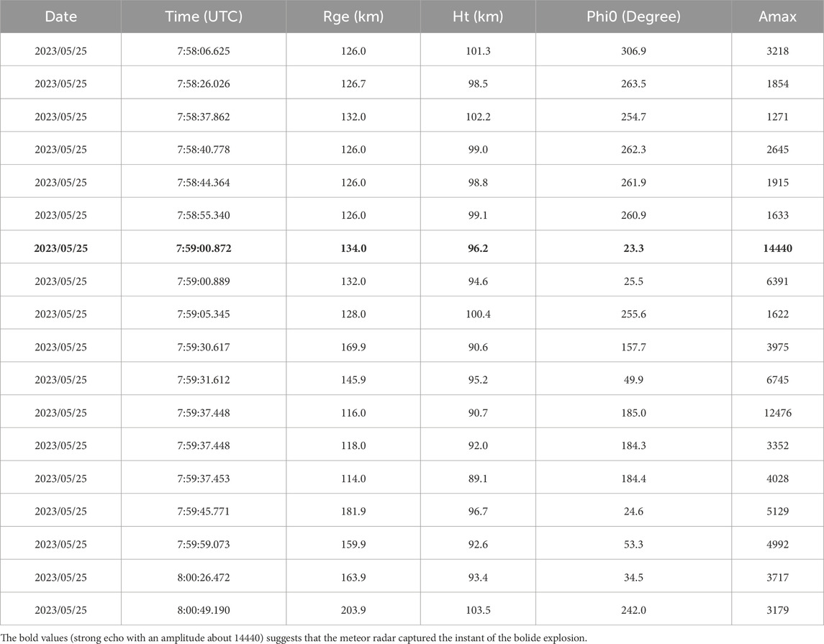Click the bold time 7:59:00.872
The image size is (824, 644).
point(204,248)
